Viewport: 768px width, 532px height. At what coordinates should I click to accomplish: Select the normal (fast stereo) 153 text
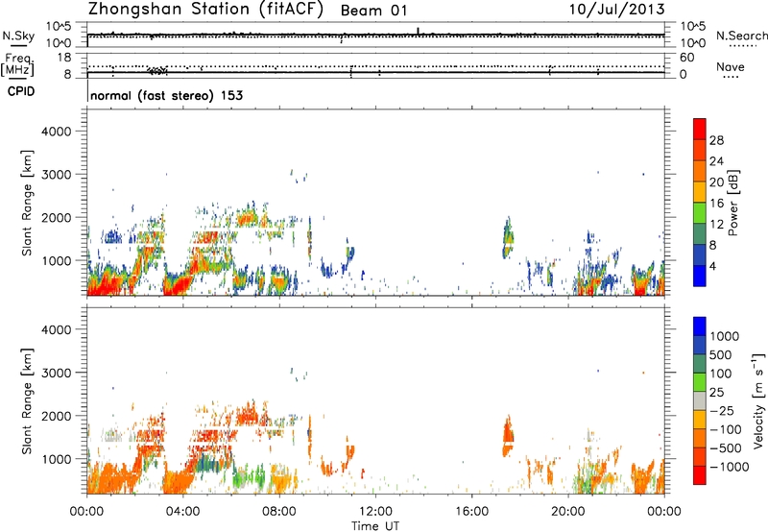click(x=166, y=95)
